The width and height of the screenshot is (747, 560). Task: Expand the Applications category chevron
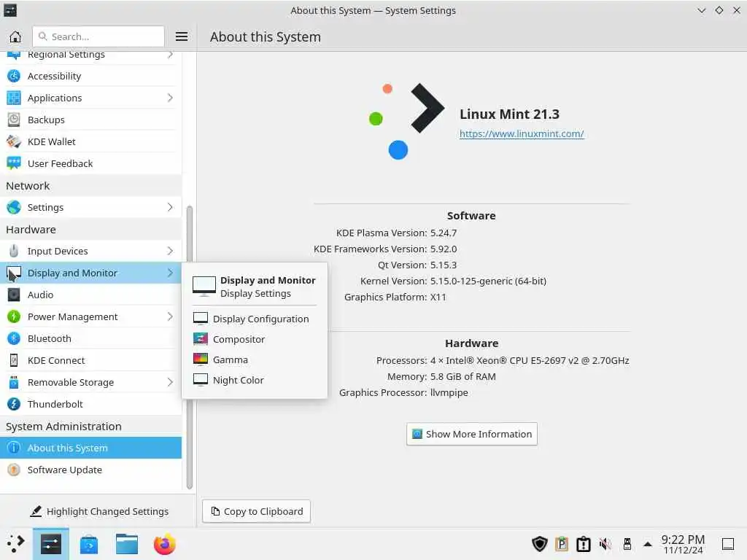tap(170, 98)
